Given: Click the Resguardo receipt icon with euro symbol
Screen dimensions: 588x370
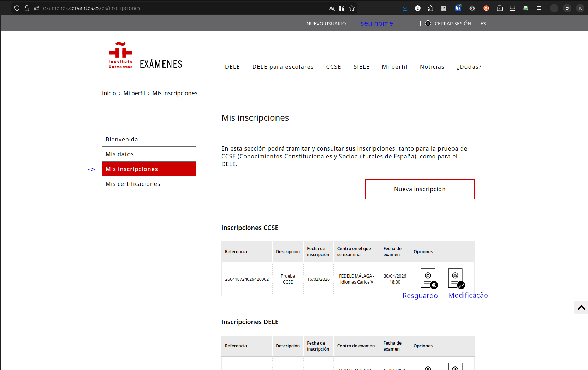Looking at the screenshot, I should tap(428, 278).
